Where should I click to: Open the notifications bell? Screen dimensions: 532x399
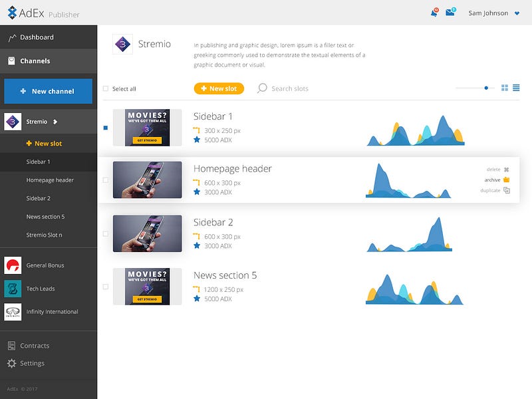pyautogui.click(x=434, y=13)
